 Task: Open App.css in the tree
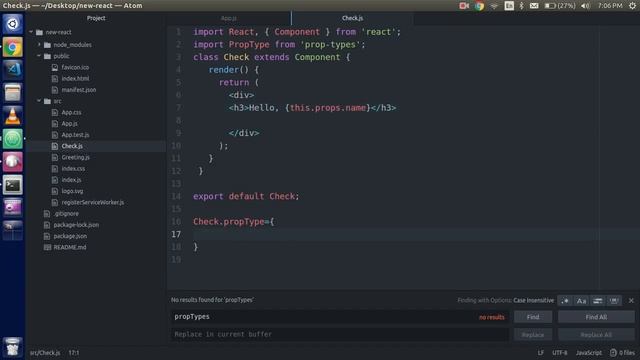(71, 112)
